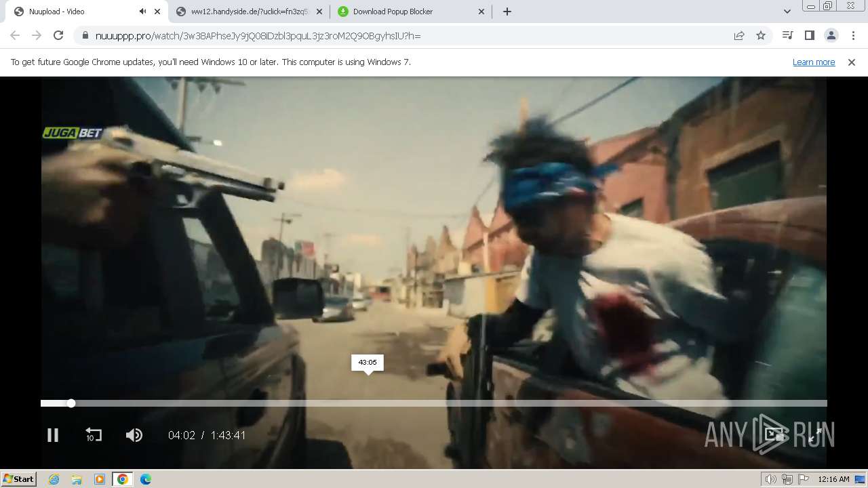Mute the Nuupload tab audio

click(143, 12)
